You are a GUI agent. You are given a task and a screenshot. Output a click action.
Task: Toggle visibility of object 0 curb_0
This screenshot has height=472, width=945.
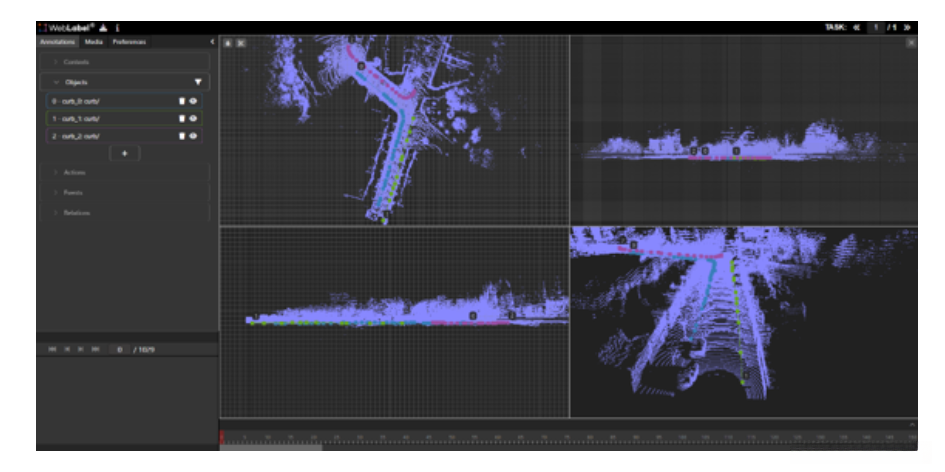(193, 101)
